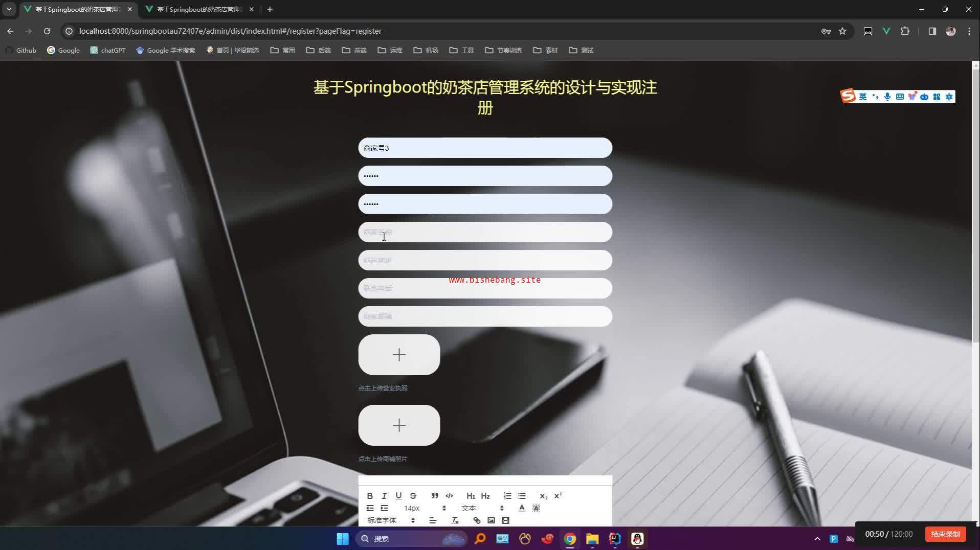The image size is (980, 550).
Task: Toggle underline in the rich text editor
Action: [x=398, y=496]
